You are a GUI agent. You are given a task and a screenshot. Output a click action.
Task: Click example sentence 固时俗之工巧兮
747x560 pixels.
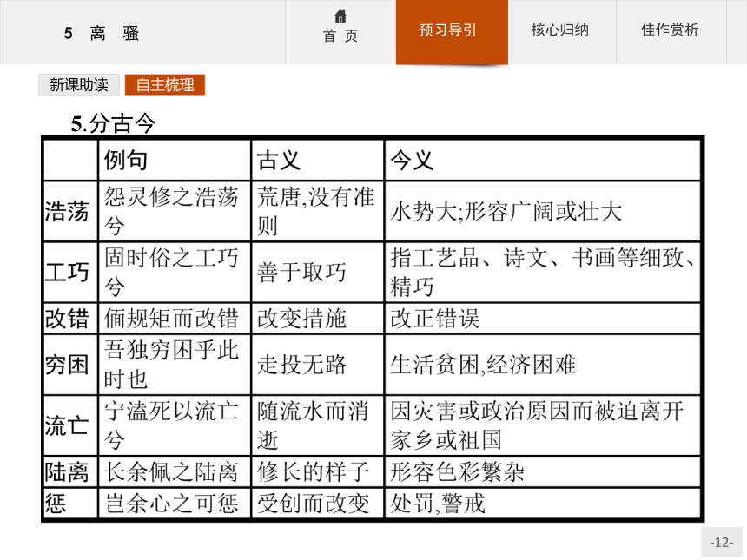coord(171,272)
